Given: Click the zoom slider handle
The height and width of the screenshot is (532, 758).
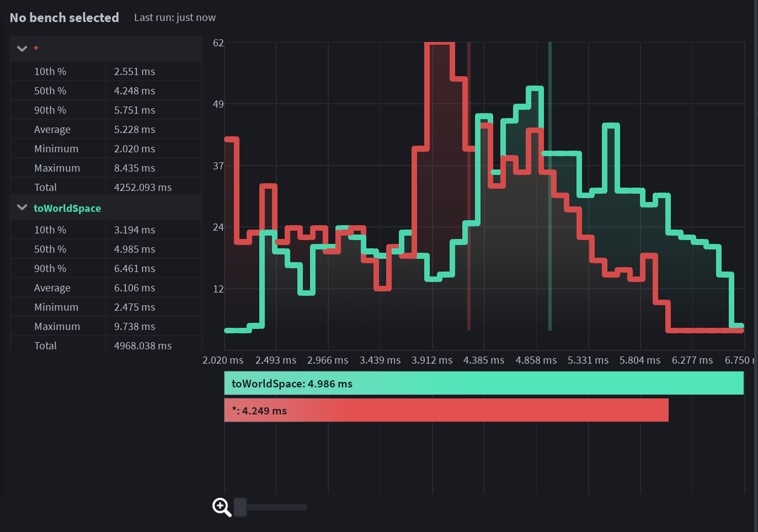Looking at the screenshot, I should (x=240, y=507).
